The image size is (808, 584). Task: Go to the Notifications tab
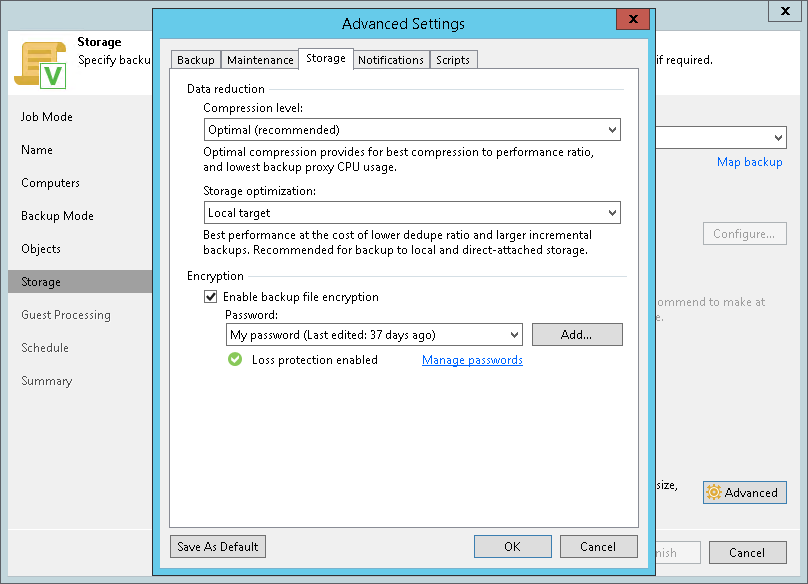tap(391, 60)
